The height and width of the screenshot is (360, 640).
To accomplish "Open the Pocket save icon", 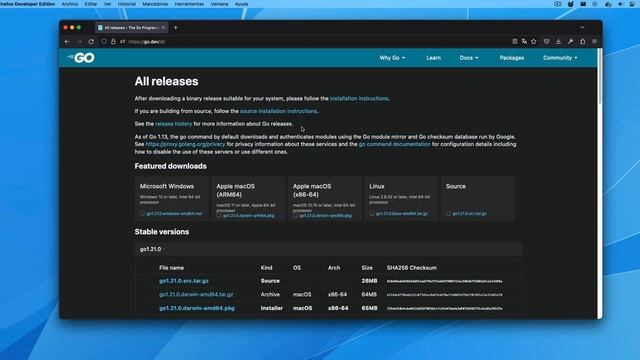I will [547, 42].
